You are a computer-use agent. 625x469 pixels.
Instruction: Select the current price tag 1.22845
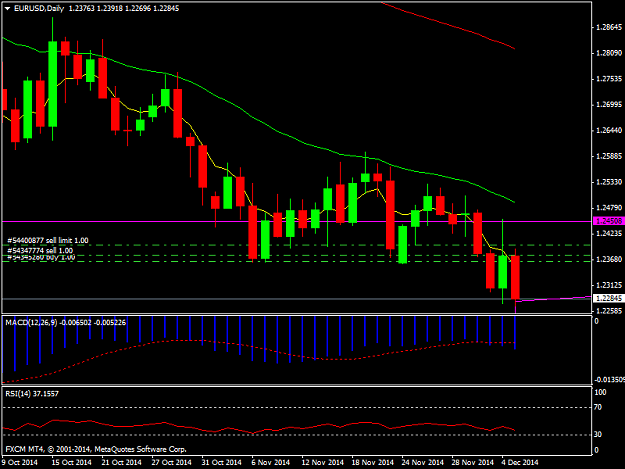608,298
